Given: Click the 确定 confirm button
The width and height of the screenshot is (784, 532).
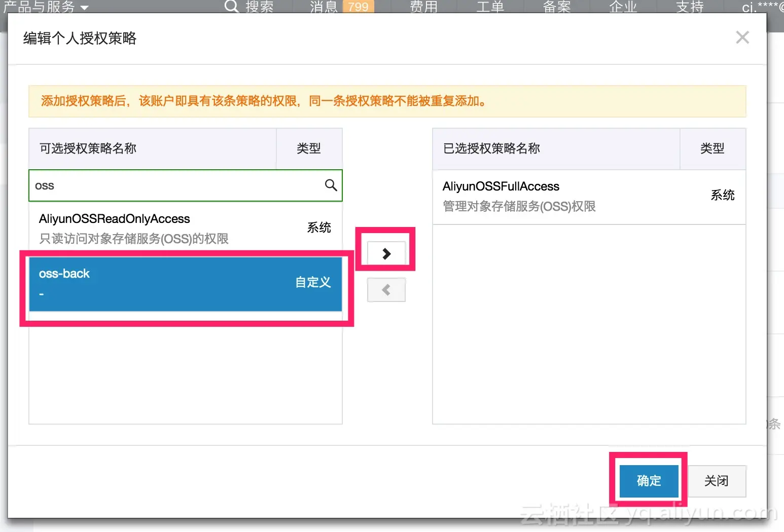Looking at the screenshot, I should tap(649, 480).
